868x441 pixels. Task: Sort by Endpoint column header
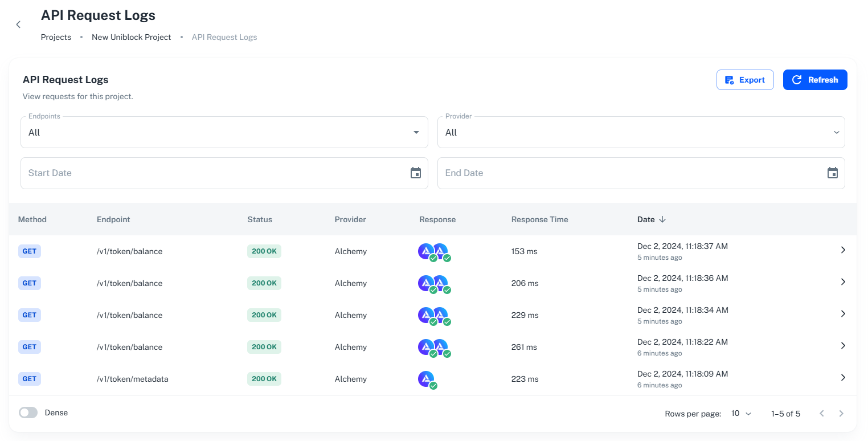(113, 219)
